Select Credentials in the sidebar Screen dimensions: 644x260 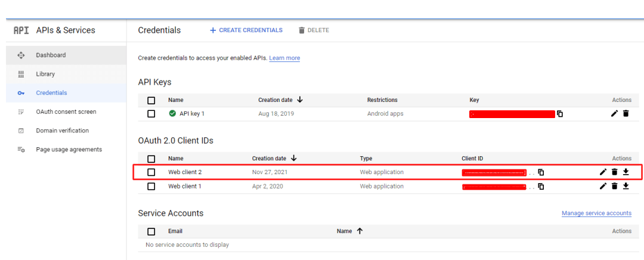(66, 93)
